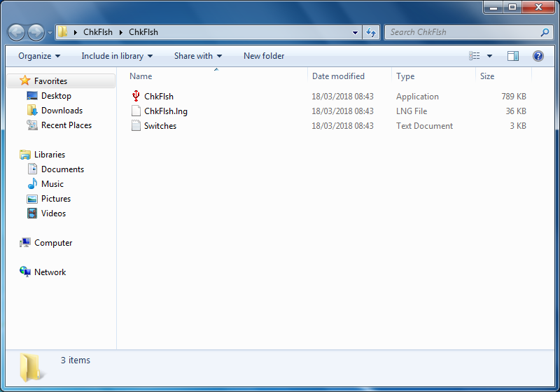The width and height of the screenshot is (560, 392).
Task: Click the Help question mark icon
Action: (538, 56)
